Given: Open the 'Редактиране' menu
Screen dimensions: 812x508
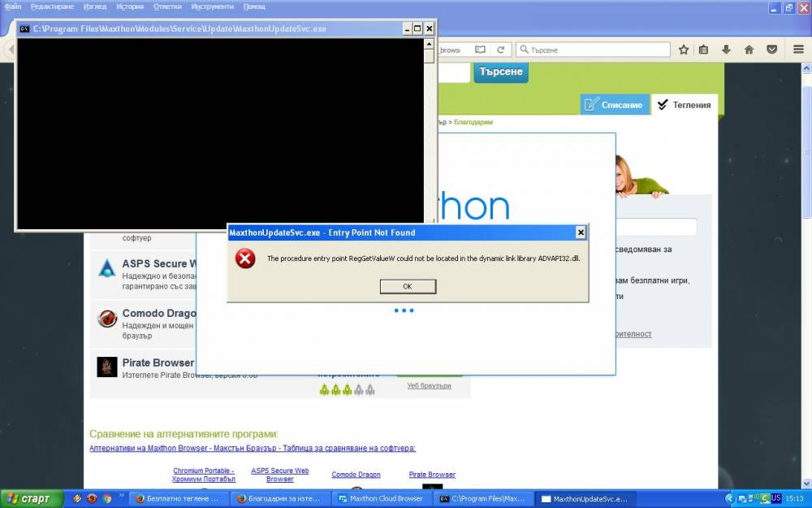Looking at the screenshot, I should 52,7.
